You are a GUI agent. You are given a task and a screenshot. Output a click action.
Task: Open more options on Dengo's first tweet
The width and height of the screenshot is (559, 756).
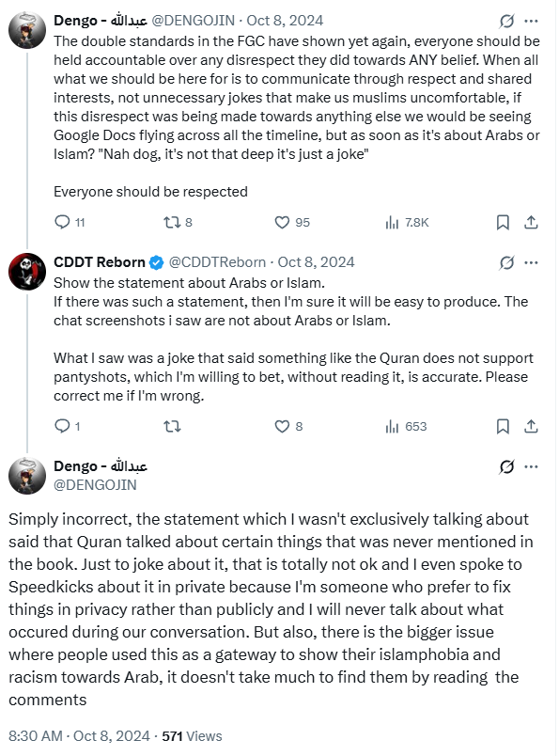531,21
